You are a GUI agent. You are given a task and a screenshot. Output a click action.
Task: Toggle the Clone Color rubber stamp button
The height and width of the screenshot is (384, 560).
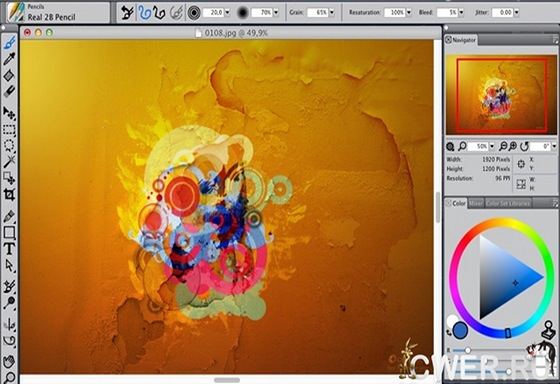tap(548, 330)
